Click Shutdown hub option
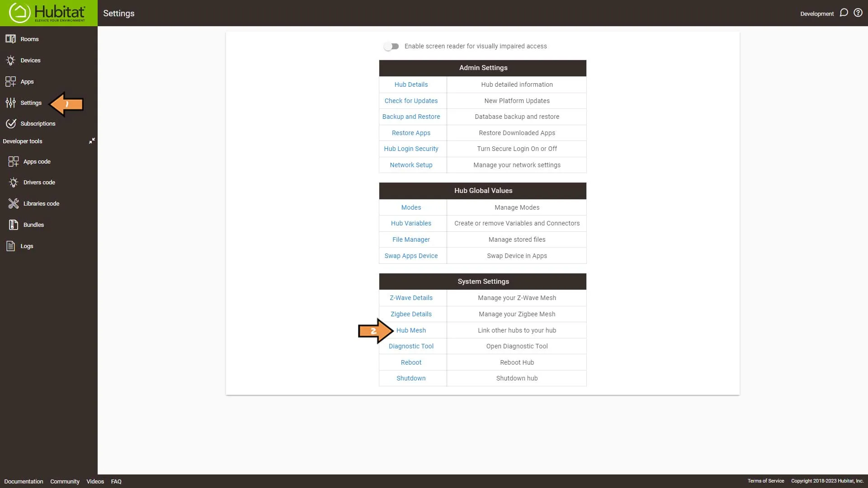Screen dimensions: 868x488 pos(517,378)
